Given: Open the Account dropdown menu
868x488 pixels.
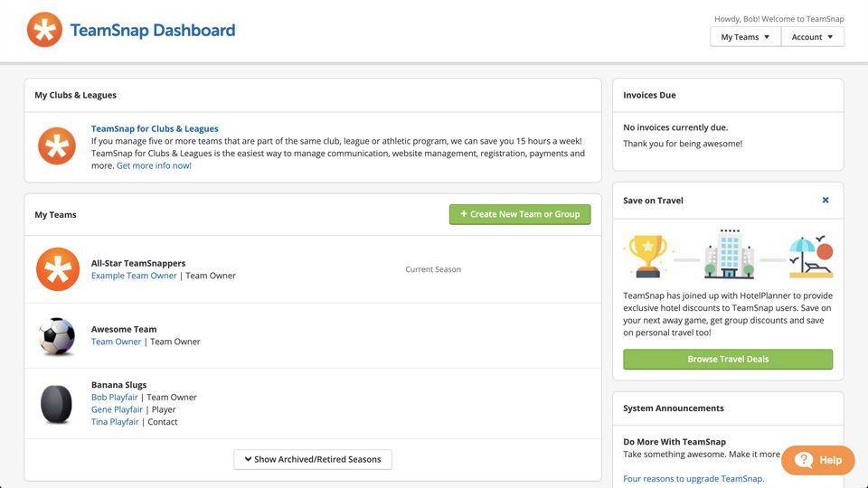Looking at the screenshot, I should [812, 37].
